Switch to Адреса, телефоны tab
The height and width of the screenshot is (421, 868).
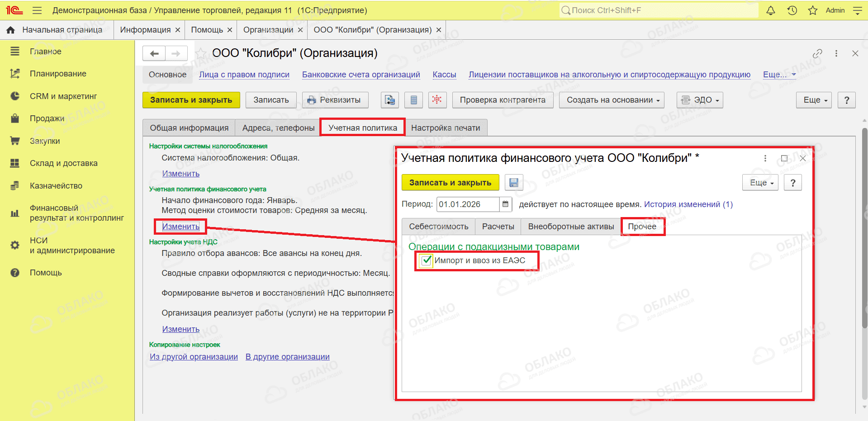click(278, 128)
